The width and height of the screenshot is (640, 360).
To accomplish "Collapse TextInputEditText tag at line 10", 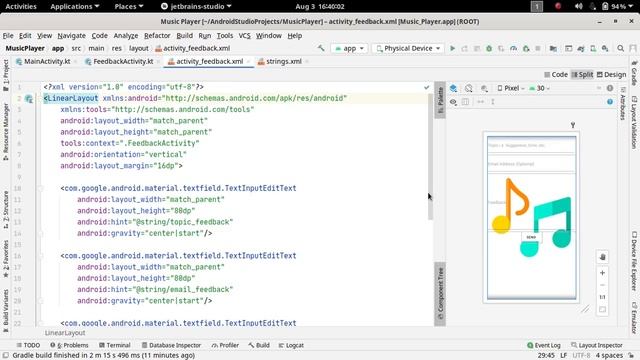I will [x=40, y=188].
